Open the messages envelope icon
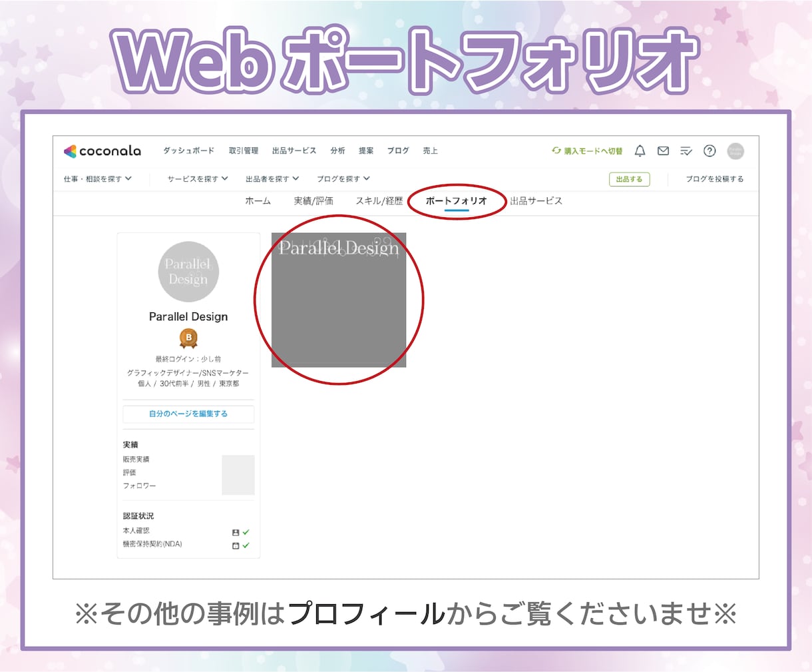The image size is (812, 672). tap(663, 151)
